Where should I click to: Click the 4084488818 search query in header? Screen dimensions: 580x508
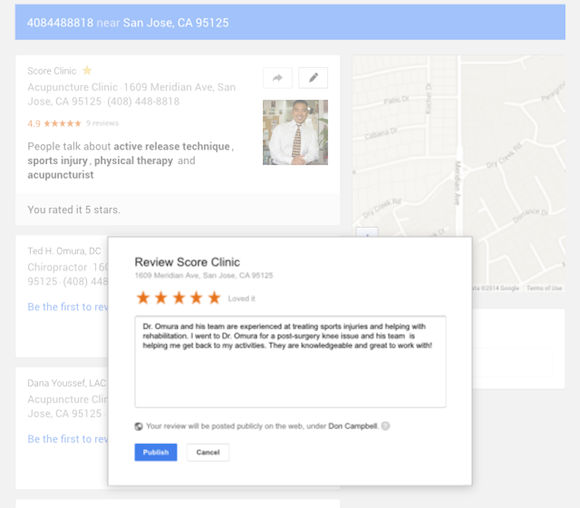(60, 23)
